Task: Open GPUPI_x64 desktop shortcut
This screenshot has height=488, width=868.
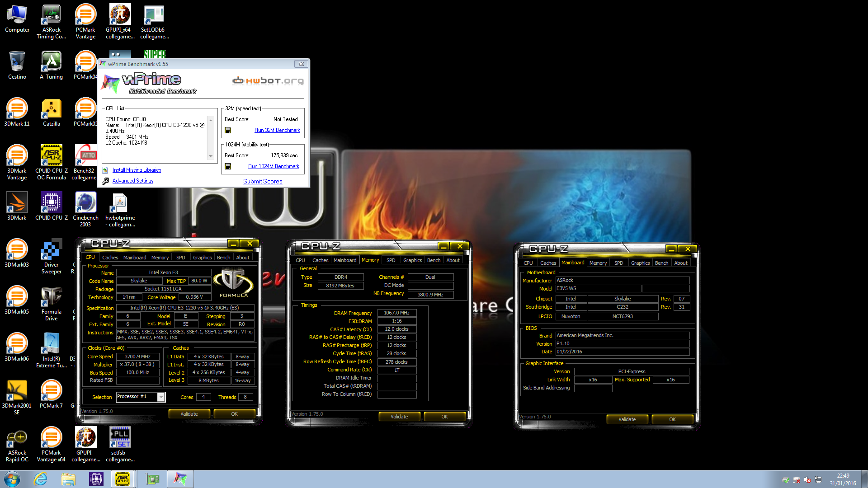Action: (120, 22)
